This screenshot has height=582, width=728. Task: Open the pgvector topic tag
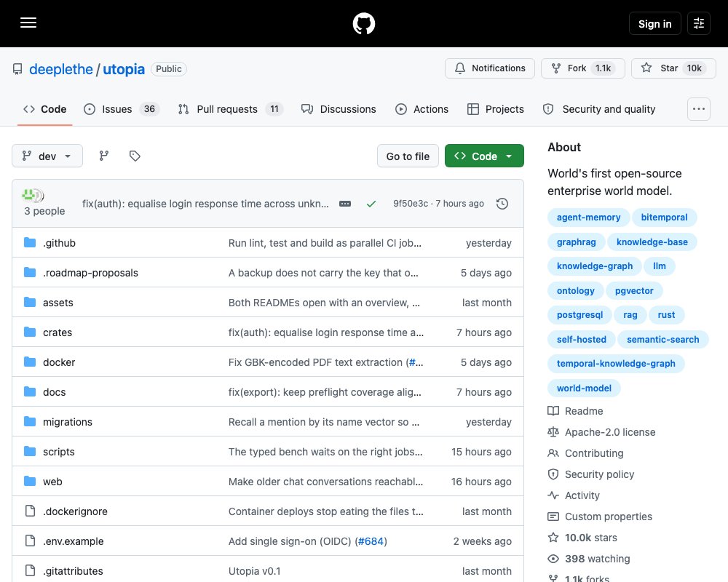coord(634,290)
